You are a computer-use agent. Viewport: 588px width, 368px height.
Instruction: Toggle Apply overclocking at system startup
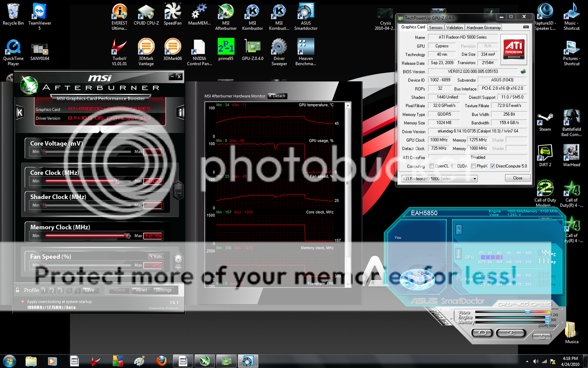[23, 302]
